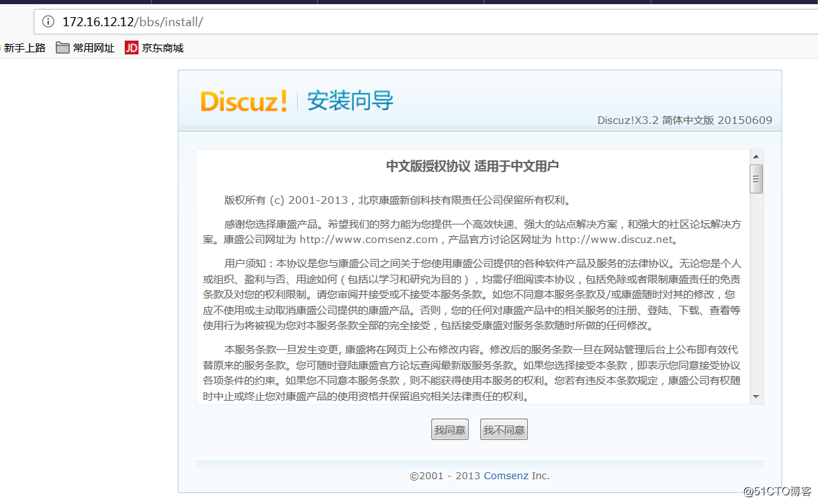Click the Discuz!X3.2 简体中文版 20150609 version text
This screenshot has width=818, height=504.
pyautogui.click(x=684, y=120)
